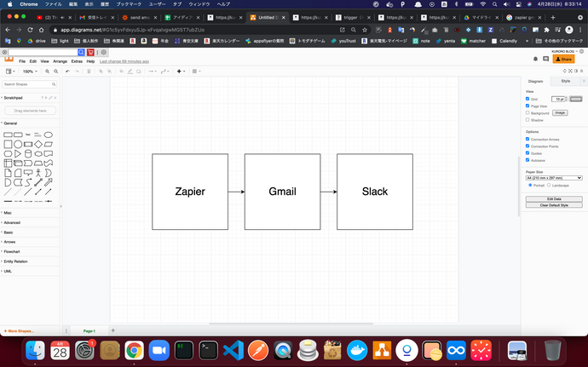
Task: Open the Extras menu
Action: click(77, 61)
